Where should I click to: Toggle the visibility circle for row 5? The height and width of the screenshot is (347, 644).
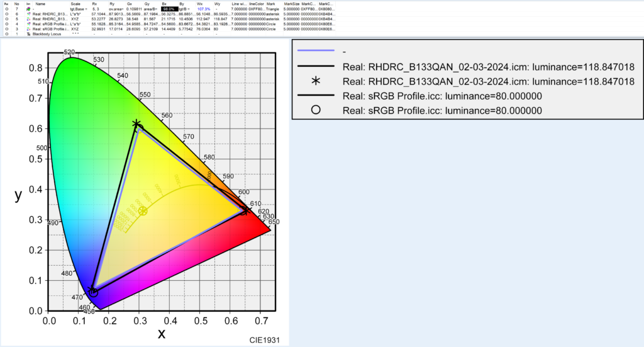click(6, 19)
